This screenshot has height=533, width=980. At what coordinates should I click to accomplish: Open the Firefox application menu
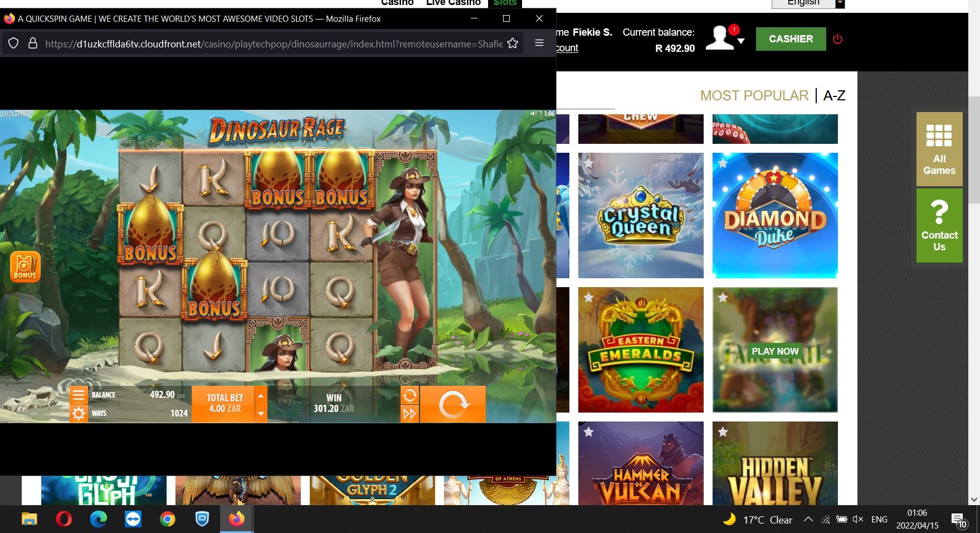[x=539, y=43]
